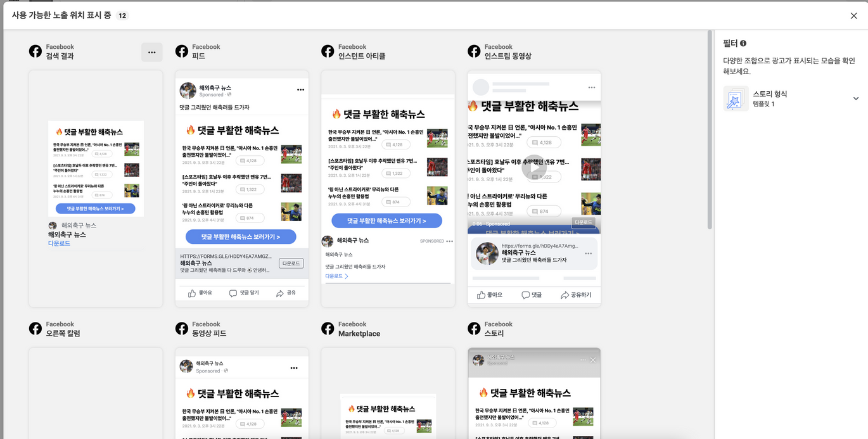The width and height of the screenshot is (868, 439).
Task: Click the 공유 share icon in 피드 preview
Action: [x=280, y=293]
